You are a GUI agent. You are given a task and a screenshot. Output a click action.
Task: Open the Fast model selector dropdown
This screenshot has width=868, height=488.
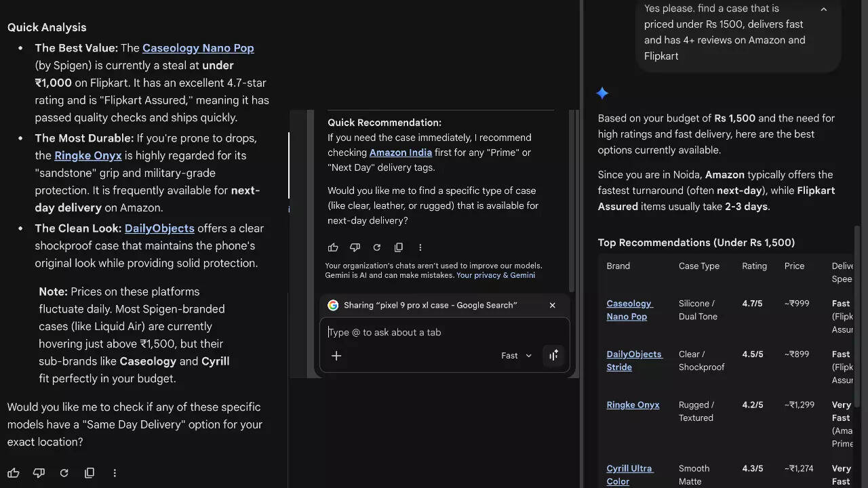click(516, 355)
